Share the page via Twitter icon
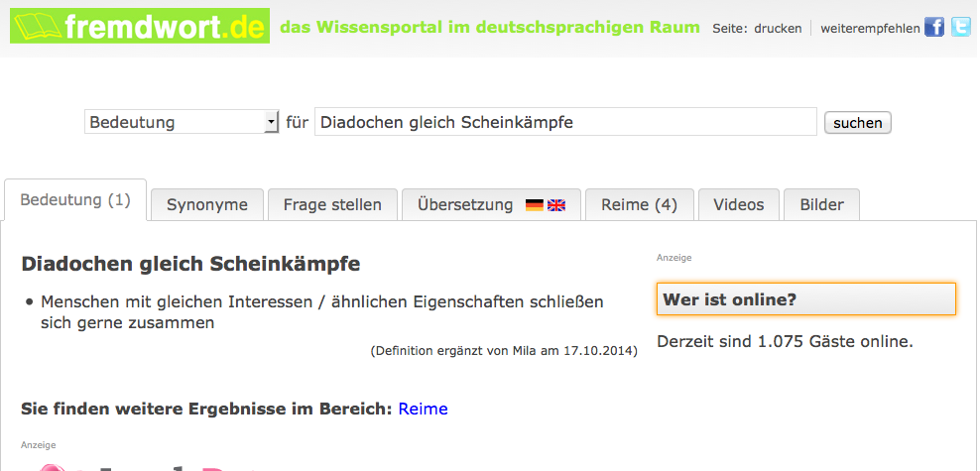 [x=960, y=28]
